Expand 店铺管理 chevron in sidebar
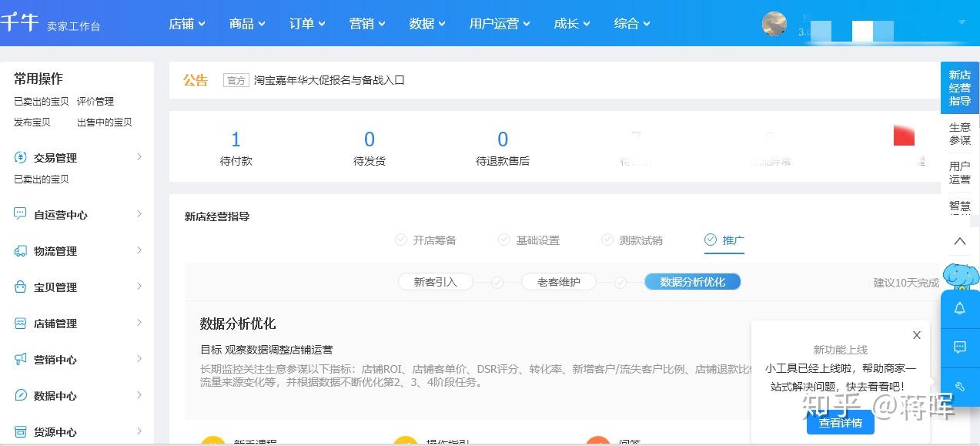The width and height of the screenshot is (980, 446). [139, 323]
